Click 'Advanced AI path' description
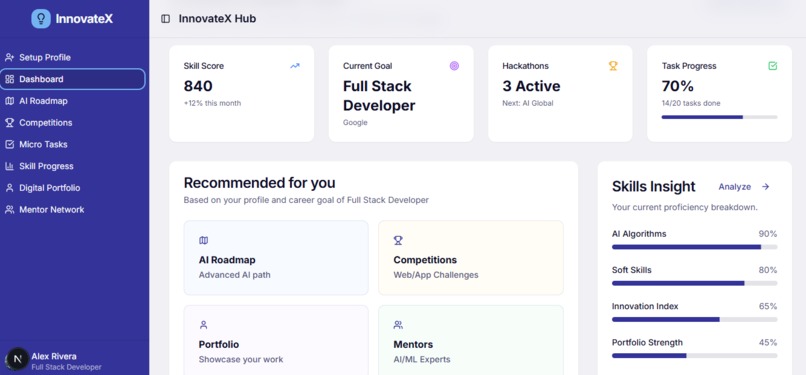The height and width of the screenshot is (375, 806). pyautogui.click(x=234, y=275)
